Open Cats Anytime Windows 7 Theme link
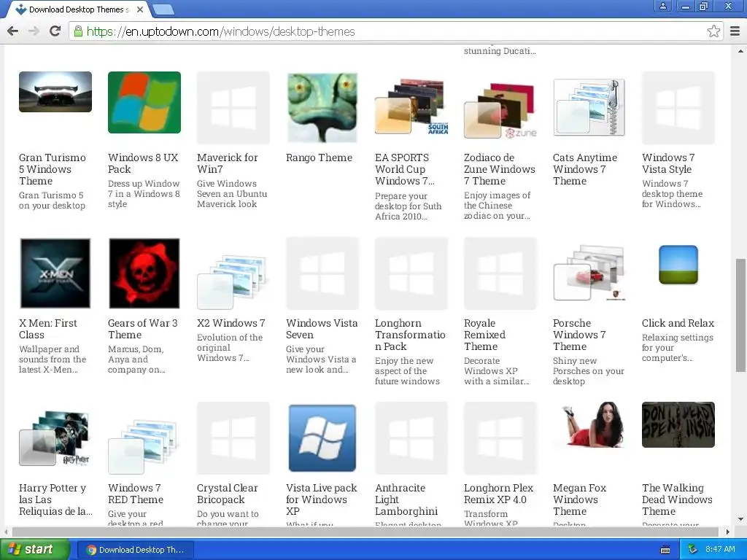 (585, 169)
